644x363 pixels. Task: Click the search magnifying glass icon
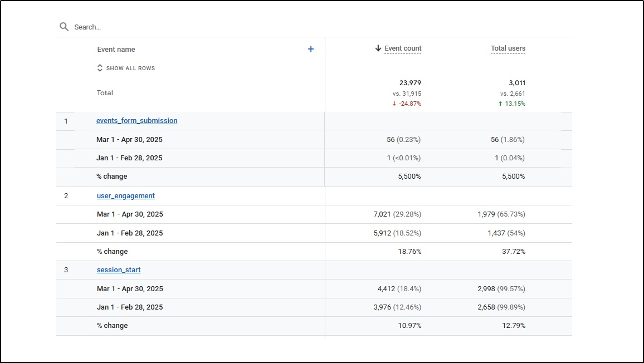pos(64,26)
